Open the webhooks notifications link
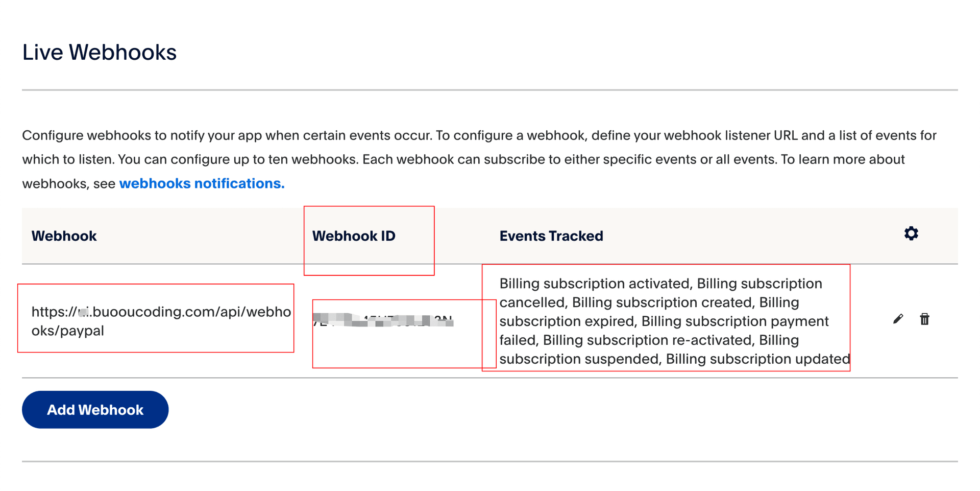Image resolution: width=980 pixels, height=491 pixels. tap(202, 183)
